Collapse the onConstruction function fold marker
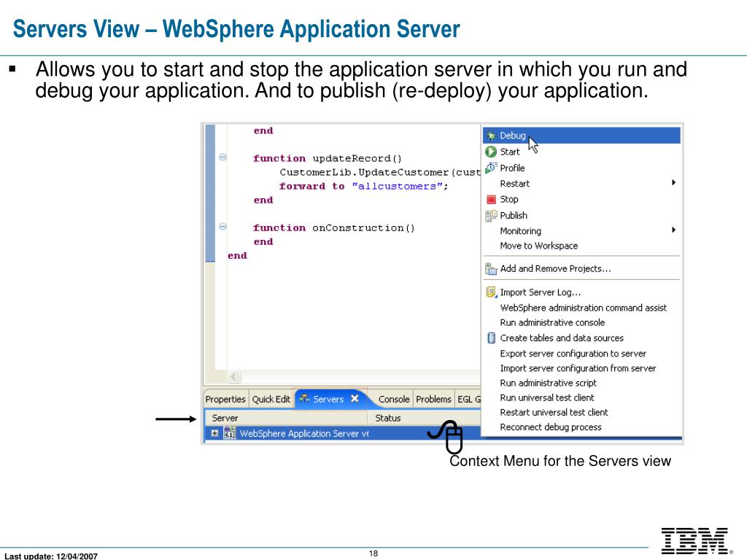The height and width of the screenshot is (560, 747). (222, 227)
